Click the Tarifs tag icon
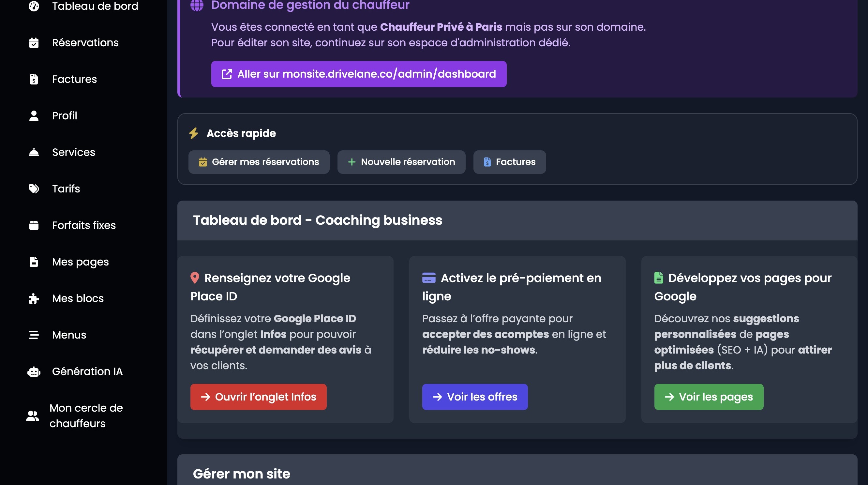868x485 pixels. tap(34, 189)
